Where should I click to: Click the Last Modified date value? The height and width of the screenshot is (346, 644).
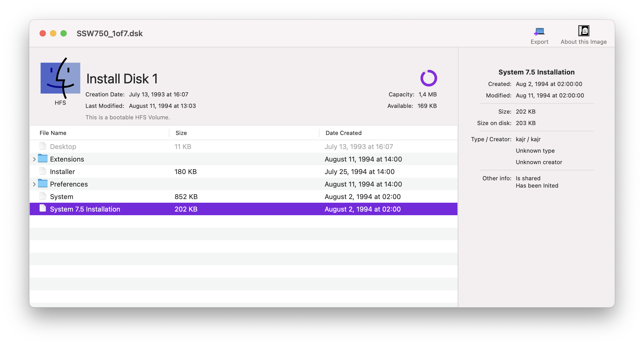(x=162, y=106)
